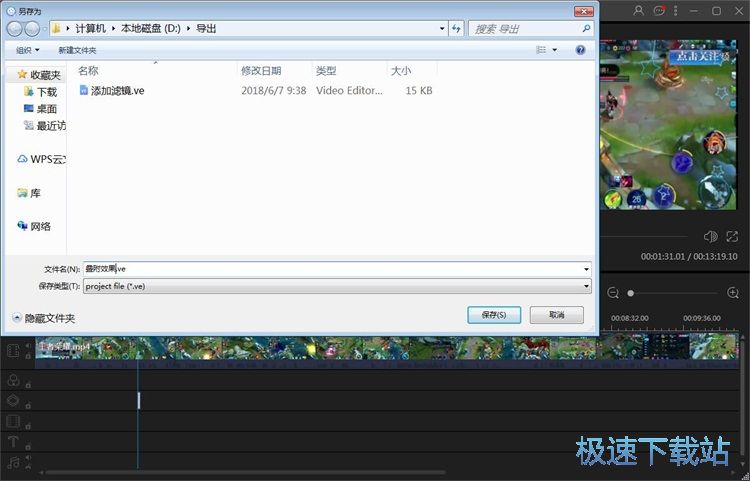Image resolution: width=750 pixels, height=481 pixels.
Task: Zoom out the timeline
Action: tap(613, 293)
